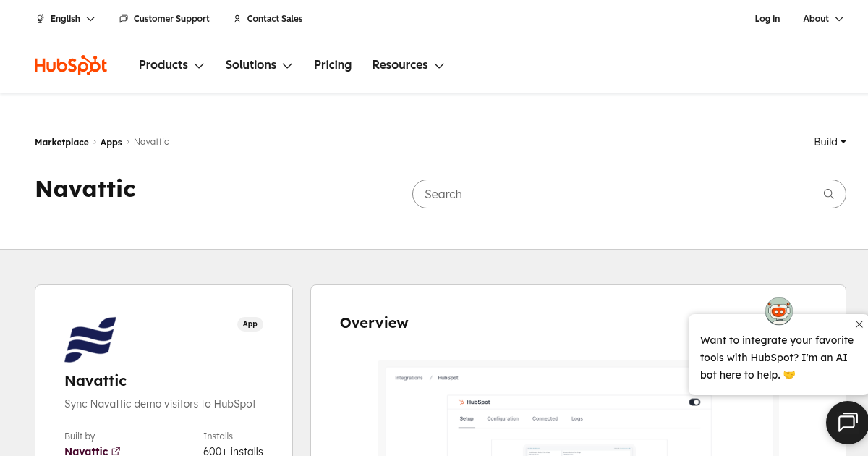Open the Pricing page
The width and height of the screenshot is (868, 456).
(x=333, y=65)
